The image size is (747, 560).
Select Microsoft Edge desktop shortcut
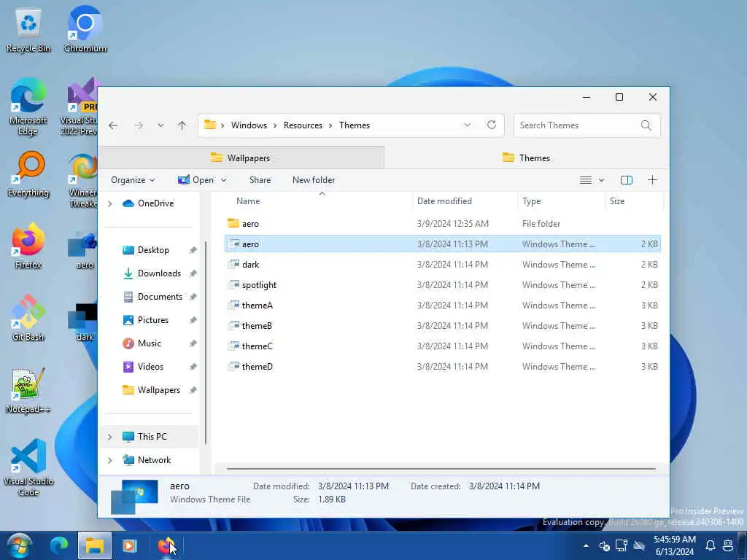(28, 107)
